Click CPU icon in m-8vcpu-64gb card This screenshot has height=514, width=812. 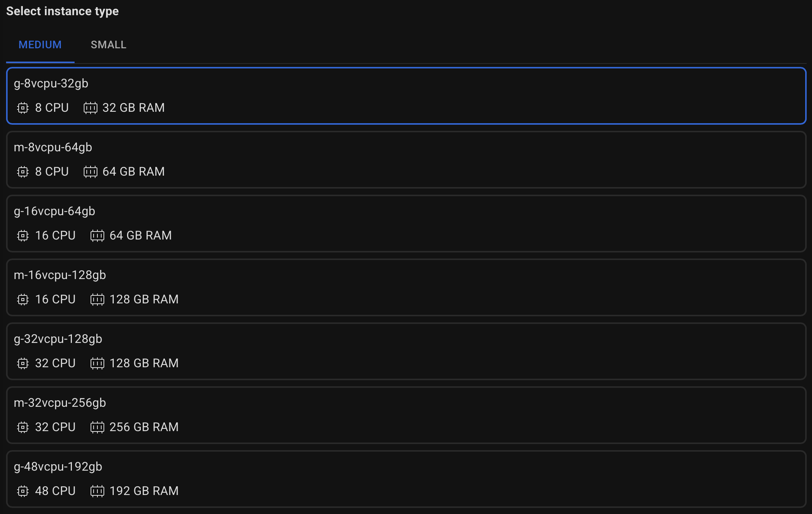click(x=23, y=172)
